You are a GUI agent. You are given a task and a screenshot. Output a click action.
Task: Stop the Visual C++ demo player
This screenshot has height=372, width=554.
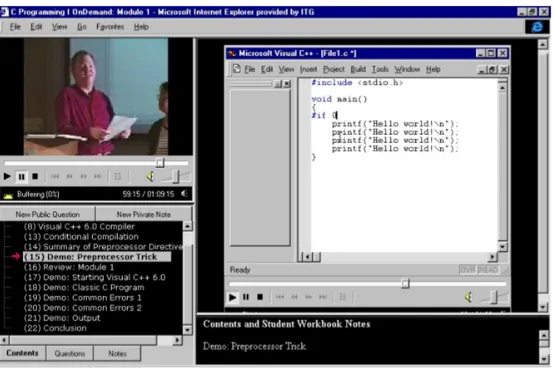[260, 297]
